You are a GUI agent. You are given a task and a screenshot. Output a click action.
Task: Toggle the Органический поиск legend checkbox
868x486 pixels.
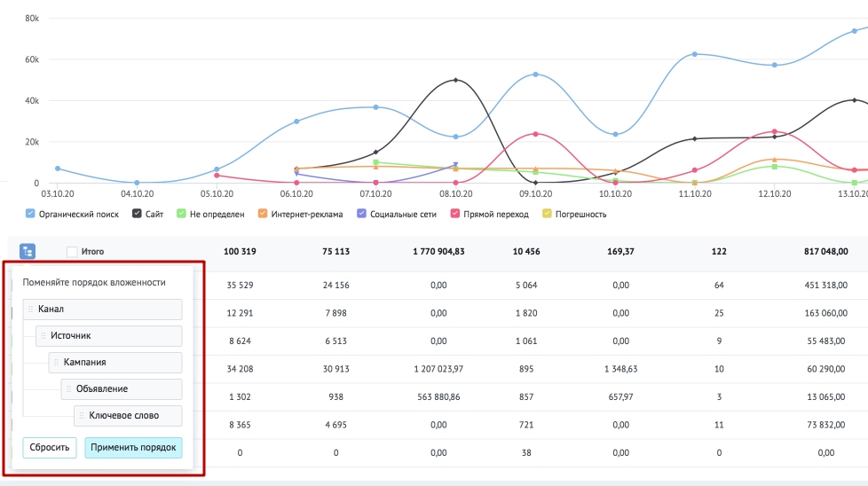pos(30,214)
